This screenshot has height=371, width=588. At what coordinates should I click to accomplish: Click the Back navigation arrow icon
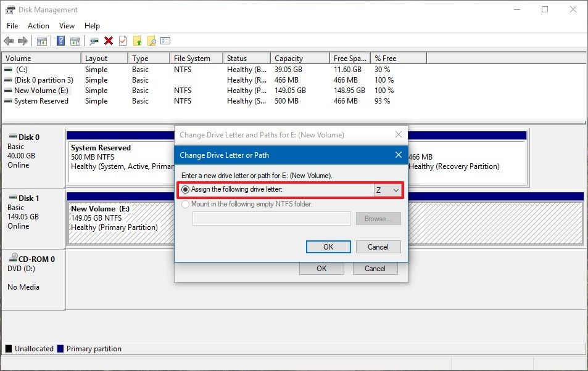click(10, 41)
